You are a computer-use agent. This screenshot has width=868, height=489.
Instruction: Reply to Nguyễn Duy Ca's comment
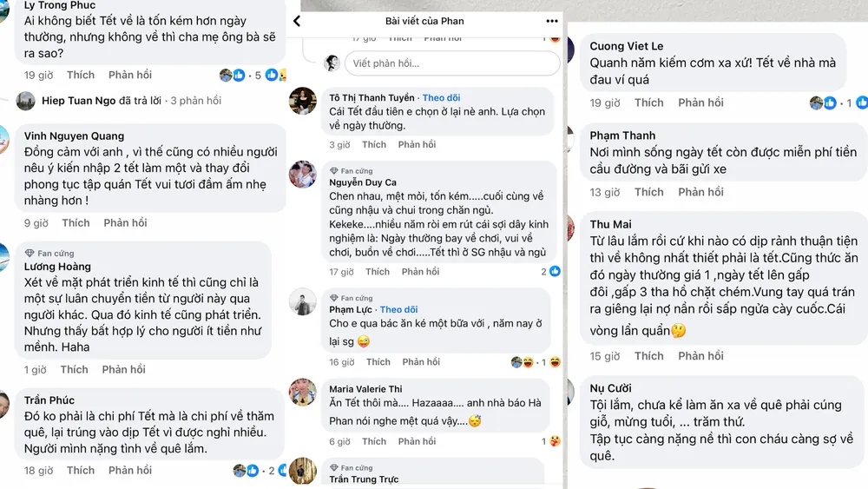[x=420, y=272]
